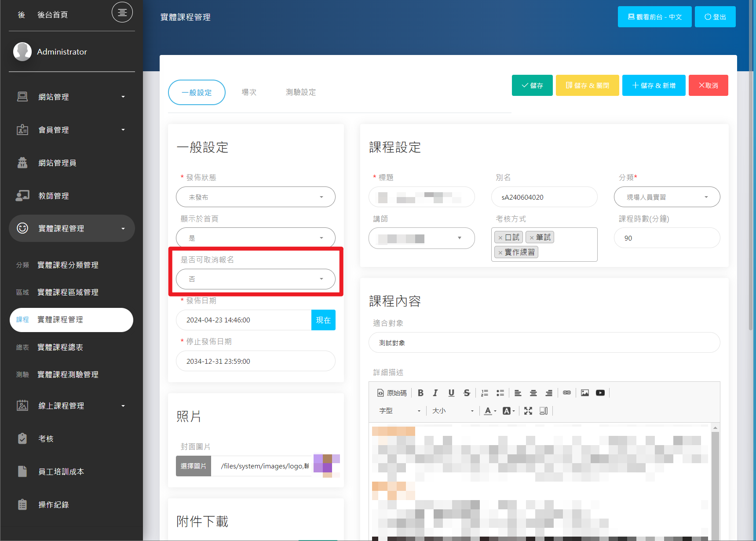Click the 課程時數 minutes input field
The image size is (756, 541).
tap(667, 238)
